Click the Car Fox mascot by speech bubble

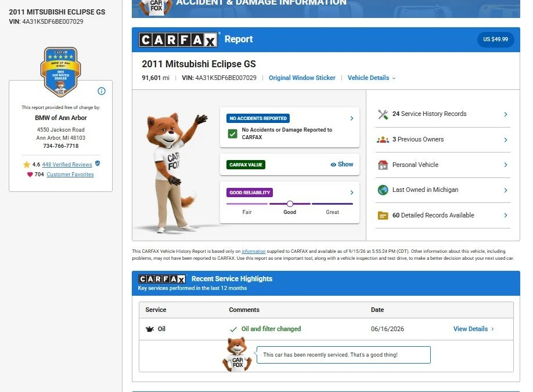click(x=237, y=354)
